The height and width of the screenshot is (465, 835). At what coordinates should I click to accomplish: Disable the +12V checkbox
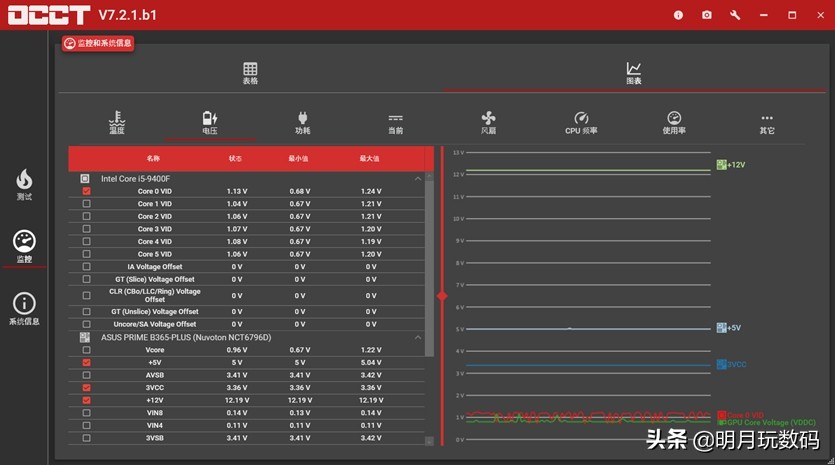click(86, 400)
